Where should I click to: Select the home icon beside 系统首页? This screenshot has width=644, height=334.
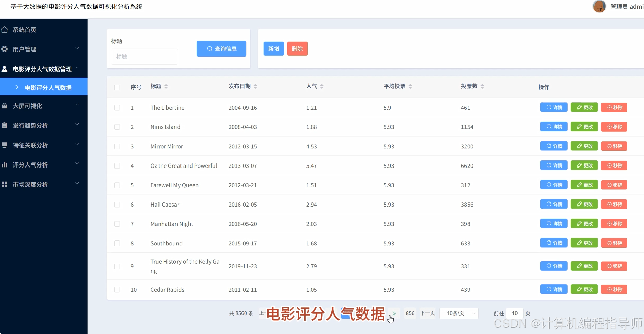5,30
